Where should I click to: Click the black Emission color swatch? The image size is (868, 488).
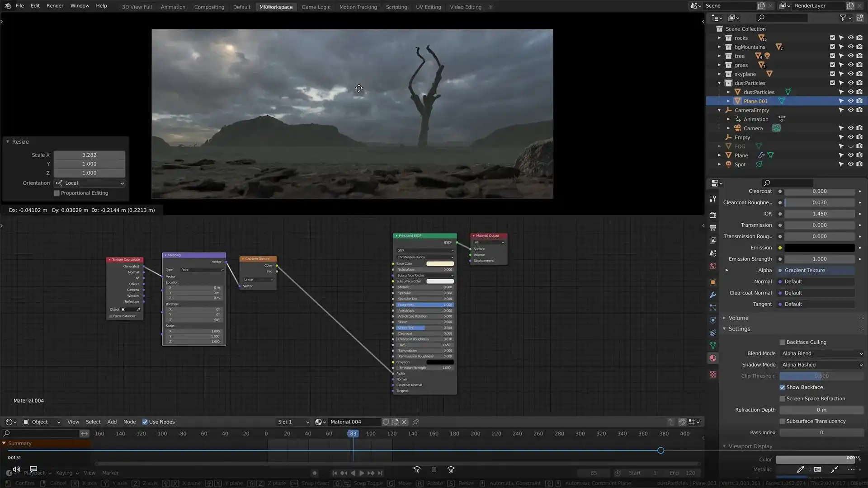tap(819, 248)
